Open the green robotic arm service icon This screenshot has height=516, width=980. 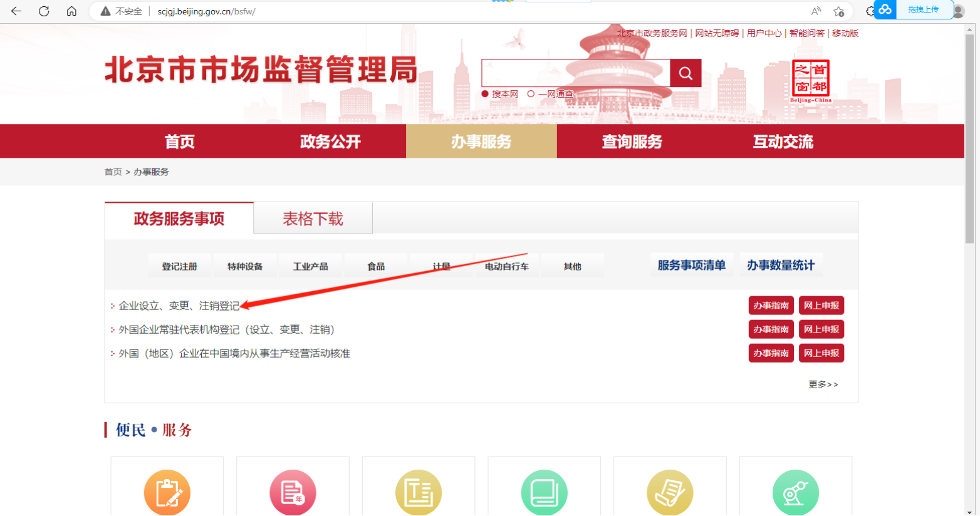(795, 493)
